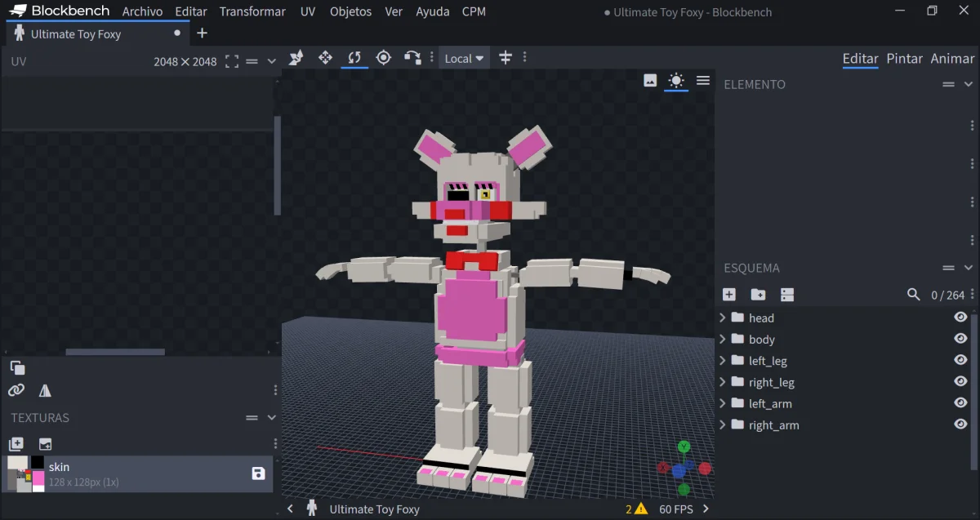Create a blank texture

[x=45, y=444]
